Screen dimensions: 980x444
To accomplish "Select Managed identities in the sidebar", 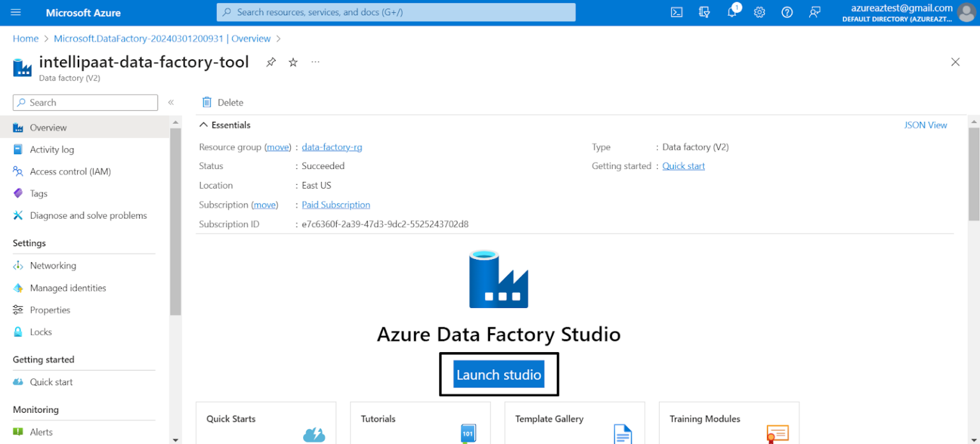I will click(19, 288).
